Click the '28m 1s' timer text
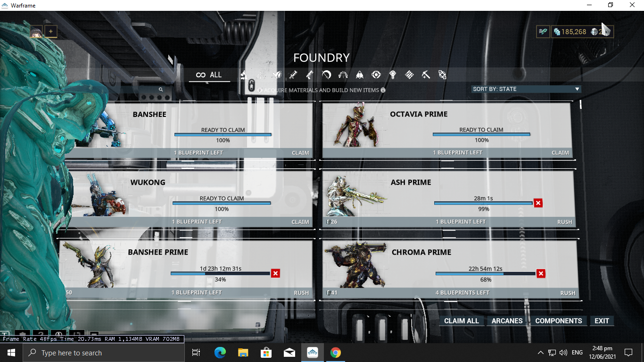 [x=483, y=198]
